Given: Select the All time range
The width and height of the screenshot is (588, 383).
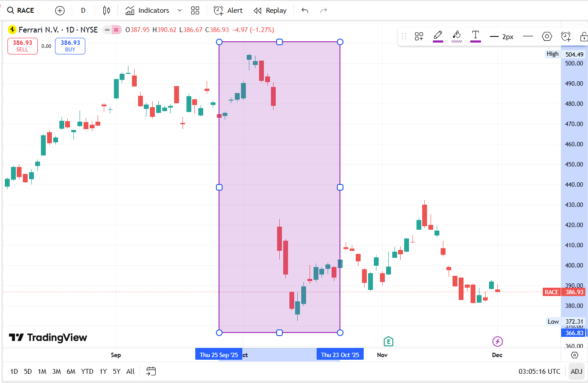Looking at the screenshot, I should click(130, 372).
